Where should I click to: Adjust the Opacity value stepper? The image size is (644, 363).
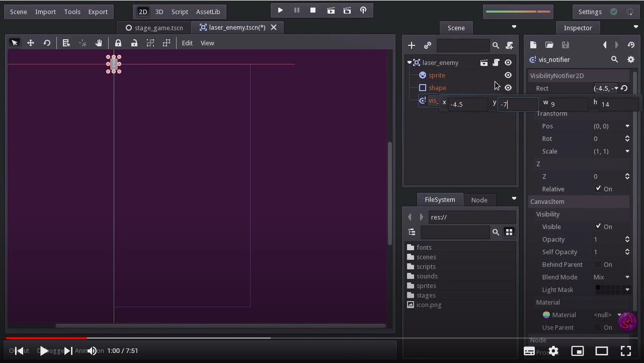[x=627, y=239]
